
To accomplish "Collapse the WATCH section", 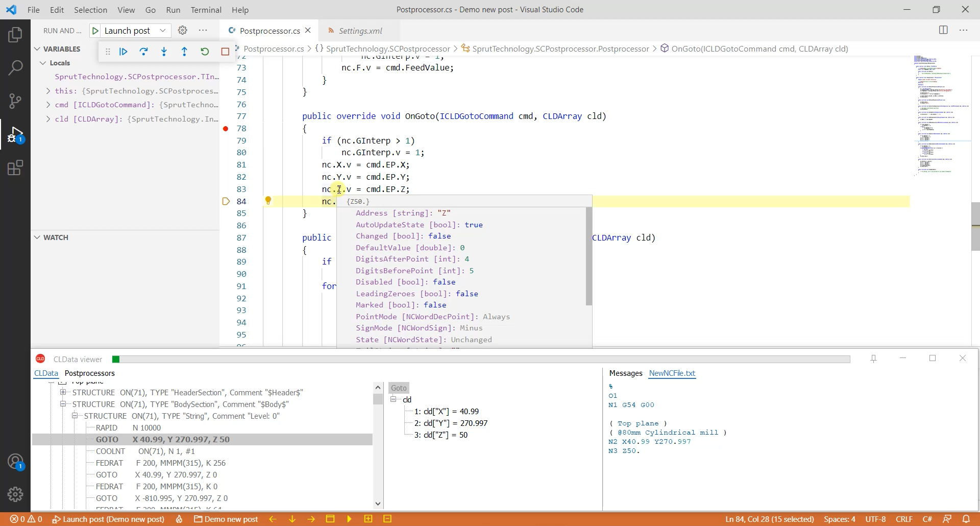I will (x=37, y=237).
